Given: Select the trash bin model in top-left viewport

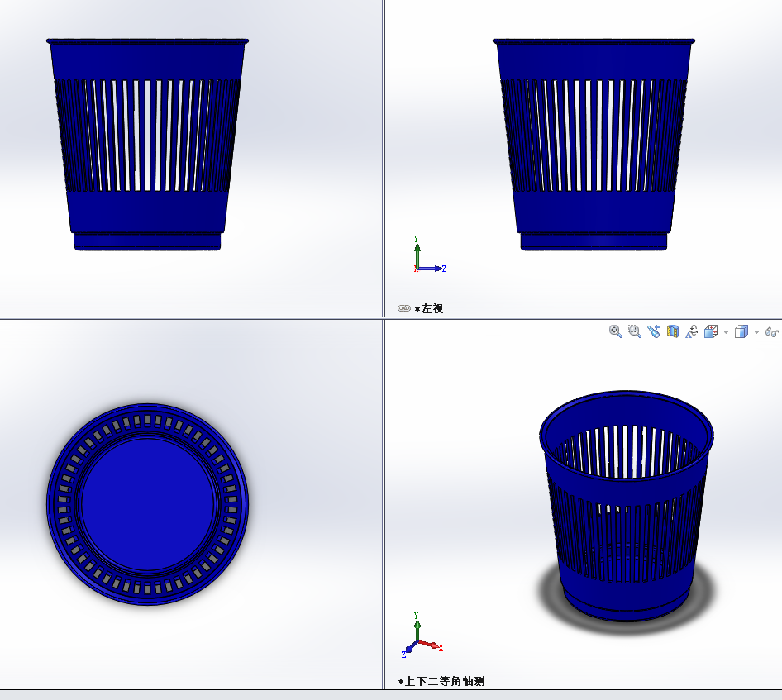Looking at the screenshot, I should (148, 145).
